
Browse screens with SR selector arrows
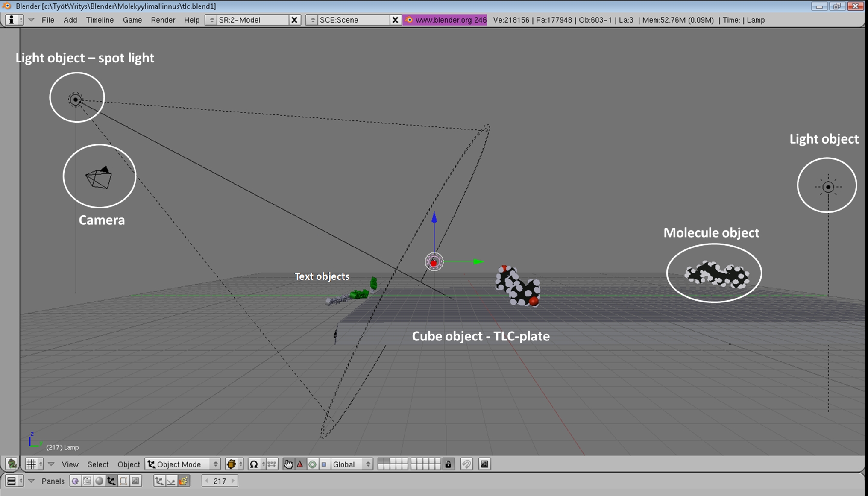[x=211, y=20]
